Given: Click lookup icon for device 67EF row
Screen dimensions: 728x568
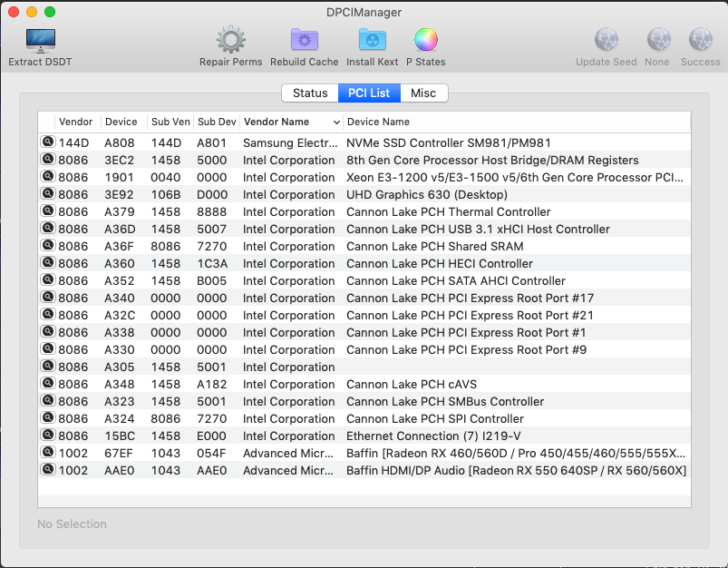Looking at the screenshot, I should 48,451.
